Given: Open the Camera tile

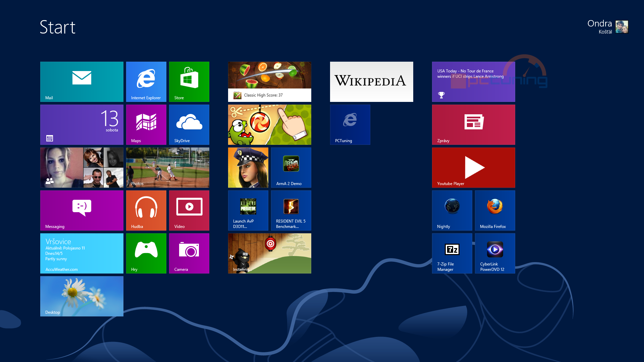Looking at the screenshot, I should (189, 253).
